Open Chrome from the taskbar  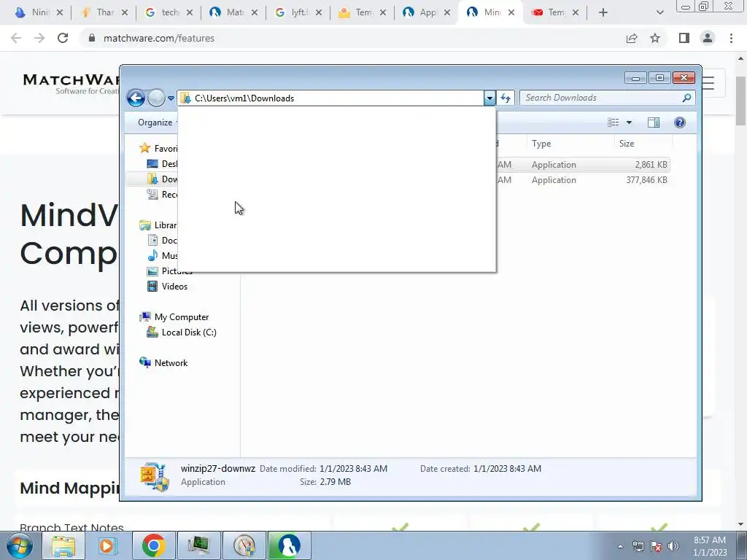click(x=153, y=545)
